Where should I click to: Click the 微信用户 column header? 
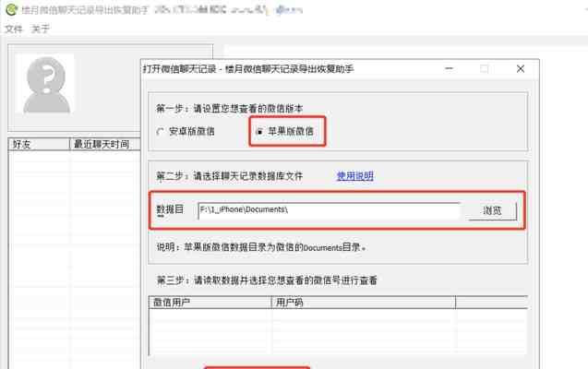click(x=210, y=303)
